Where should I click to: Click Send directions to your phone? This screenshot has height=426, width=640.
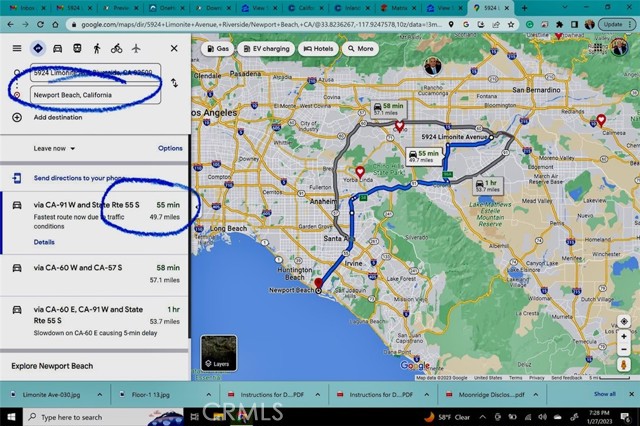(78, 178)
